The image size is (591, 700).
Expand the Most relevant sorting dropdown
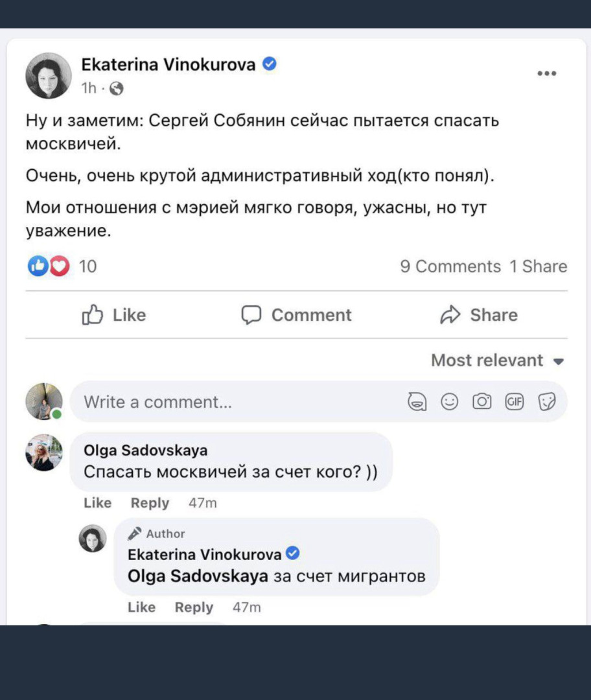point(498,361)
